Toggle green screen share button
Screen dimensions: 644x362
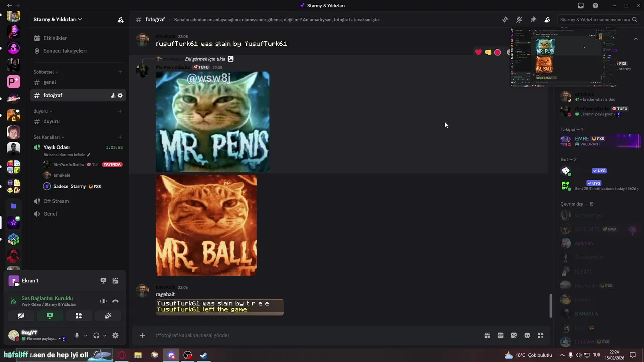pos(50,316)
